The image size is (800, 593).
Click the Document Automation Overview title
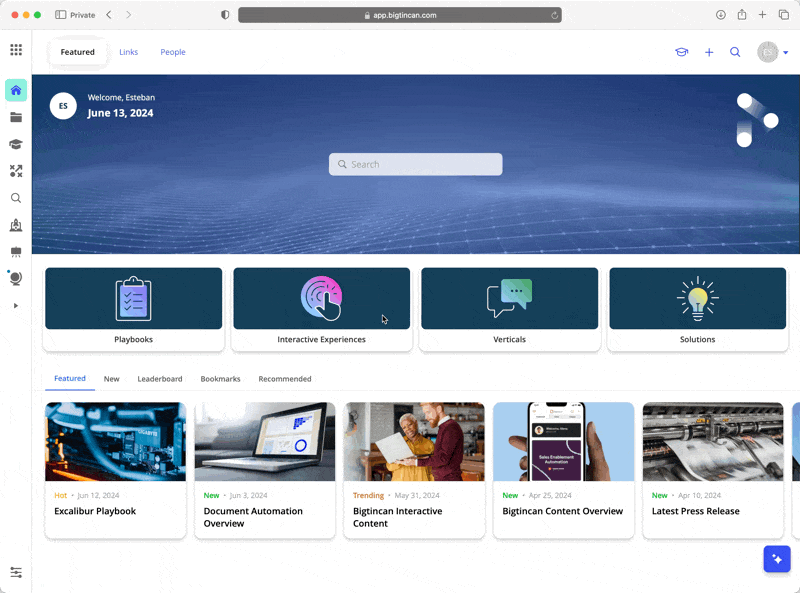point(253,517)
